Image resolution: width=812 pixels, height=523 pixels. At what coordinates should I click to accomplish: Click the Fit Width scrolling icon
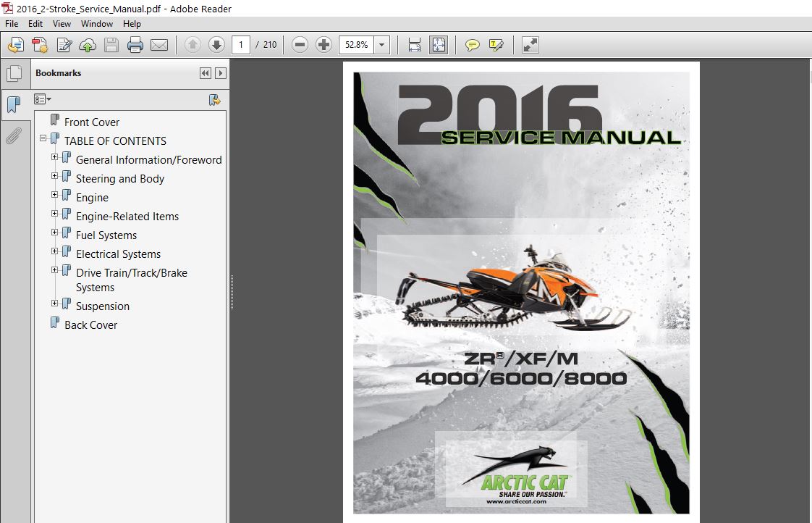(x=414, y=45)
